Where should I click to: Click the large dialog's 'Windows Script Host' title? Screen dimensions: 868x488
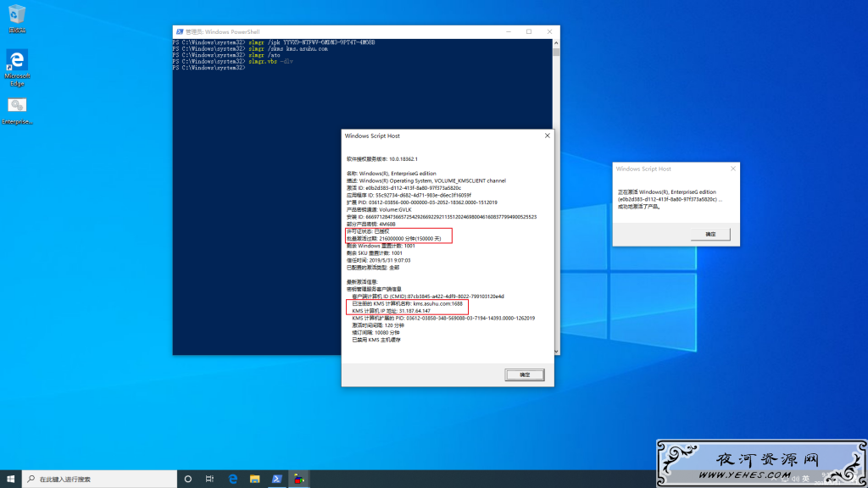tap(372, 136)
